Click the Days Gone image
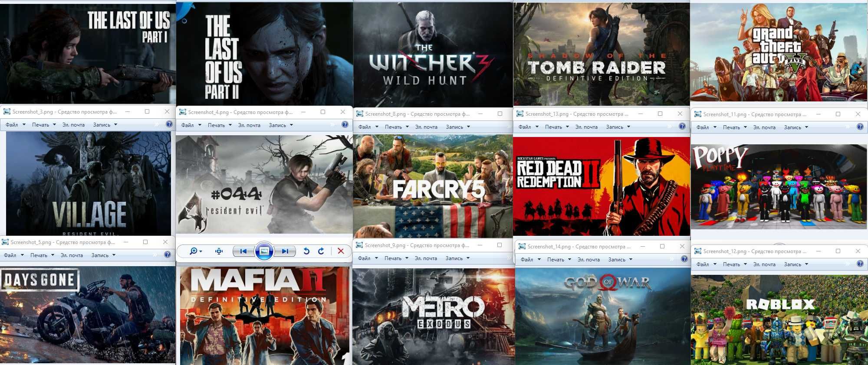Screen dimensions: 868x365 [x=88, y=315]
